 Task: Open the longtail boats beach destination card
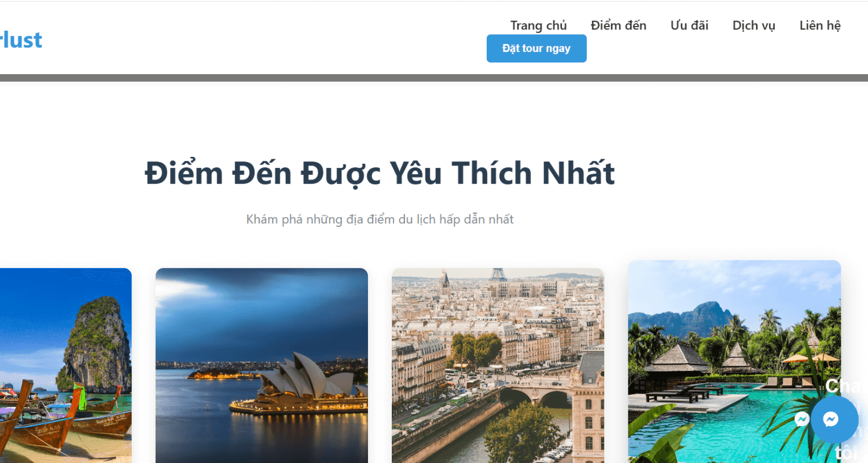pos(65,365)
